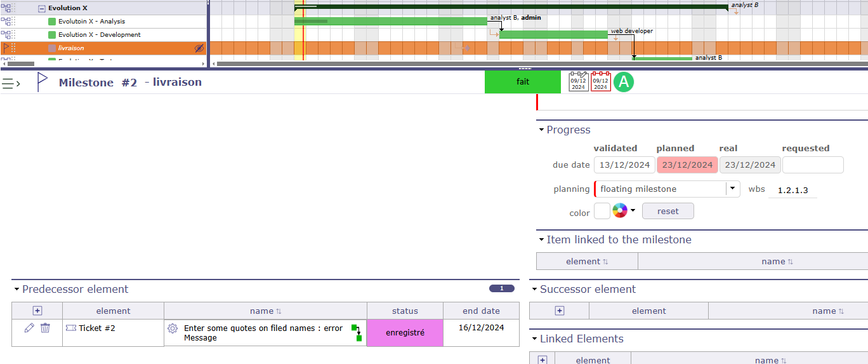Click the validated due date field
This screenshot has width=868, height=364.
[624, 165]
